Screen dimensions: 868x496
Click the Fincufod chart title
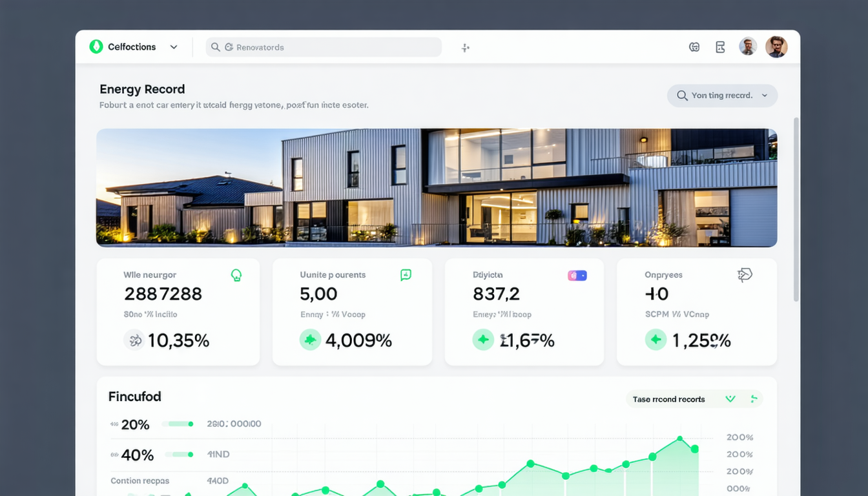point(135,397)
